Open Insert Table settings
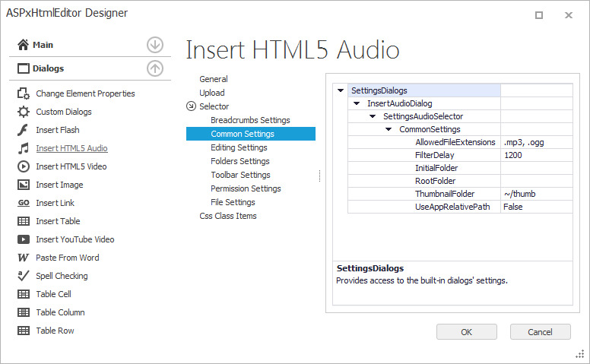Screen dimensions: 590x364 point(58,221)
